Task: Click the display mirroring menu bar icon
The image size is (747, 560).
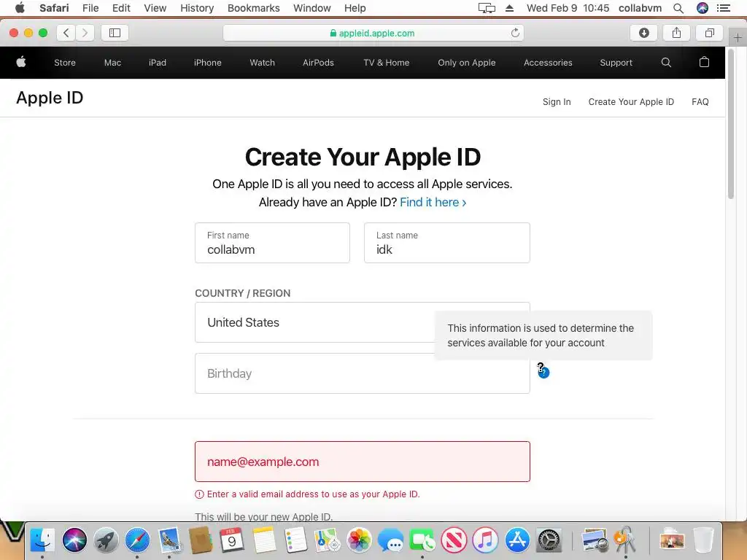Action: (487, 8)
